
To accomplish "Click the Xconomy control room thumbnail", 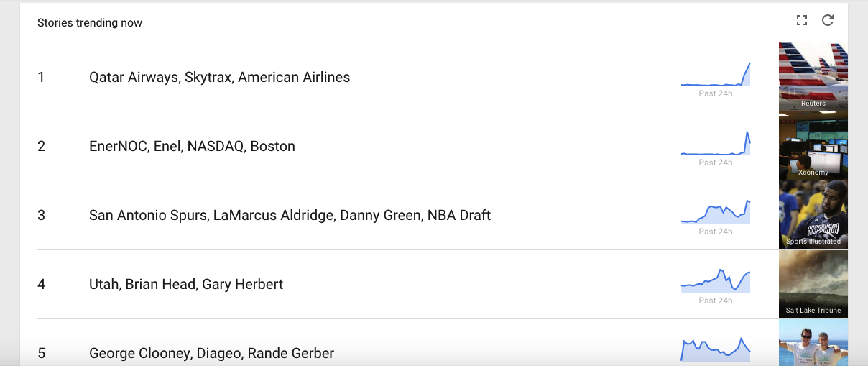I will (x=813, y=146).
